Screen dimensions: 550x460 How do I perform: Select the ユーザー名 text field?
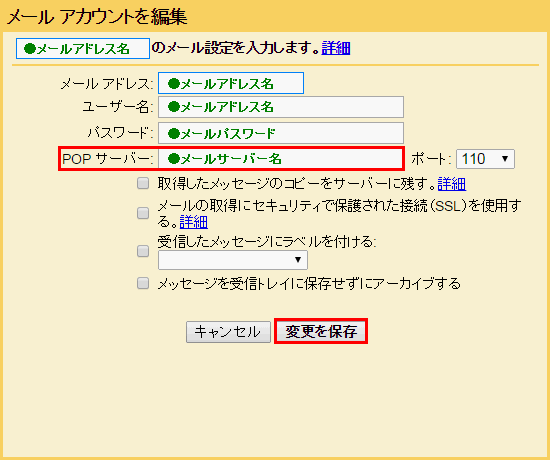281,107
